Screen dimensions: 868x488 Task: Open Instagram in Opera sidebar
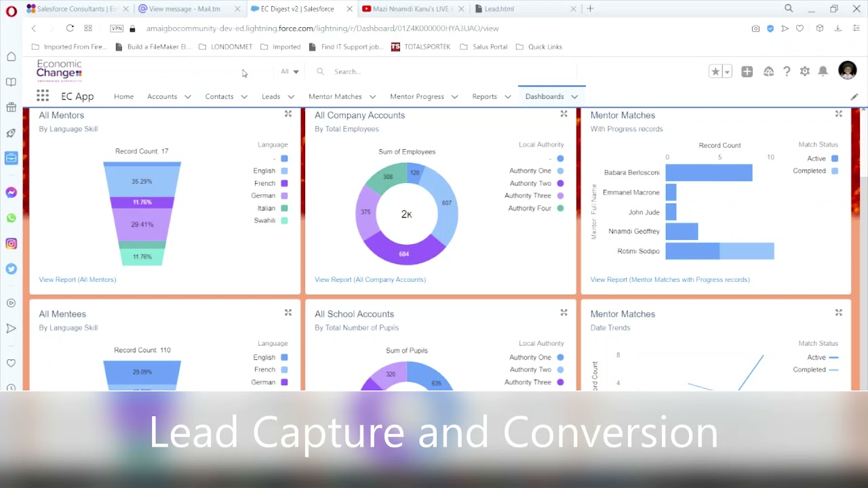point(11,243)
